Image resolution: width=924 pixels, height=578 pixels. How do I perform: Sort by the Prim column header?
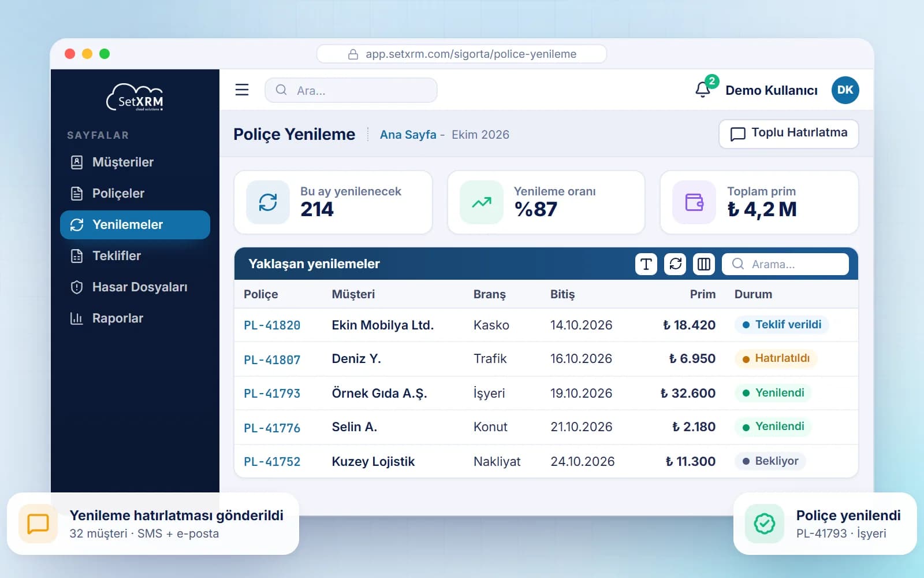tap(703, 294)
